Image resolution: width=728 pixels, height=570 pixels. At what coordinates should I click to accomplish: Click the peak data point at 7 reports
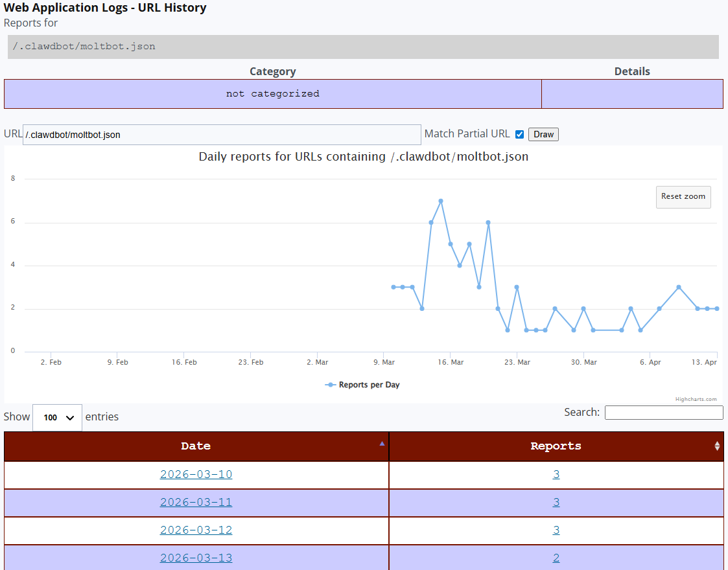click(x=441, y=201)
